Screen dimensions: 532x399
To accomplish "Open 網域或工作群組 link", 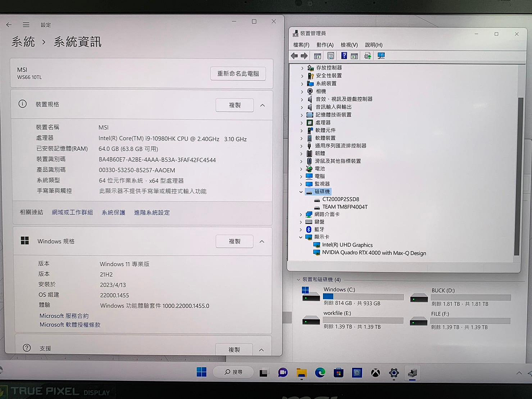I will click(x=72, y=212).
